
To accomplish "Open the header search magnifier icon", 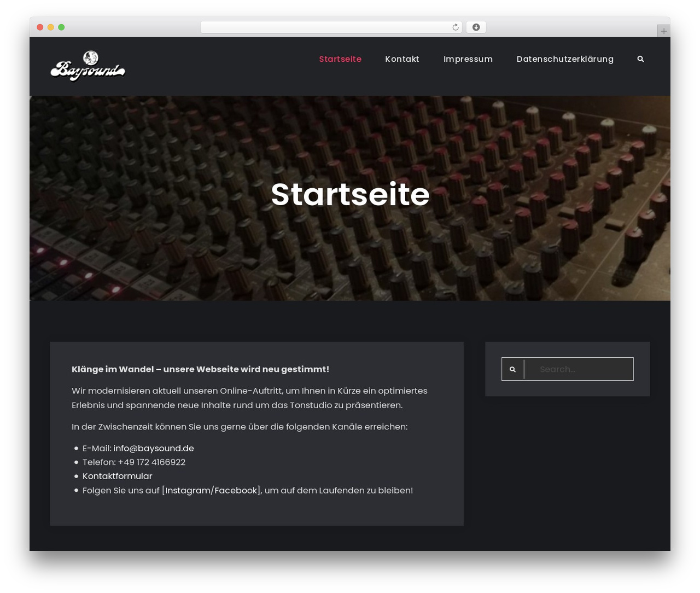I will [640, 59].
